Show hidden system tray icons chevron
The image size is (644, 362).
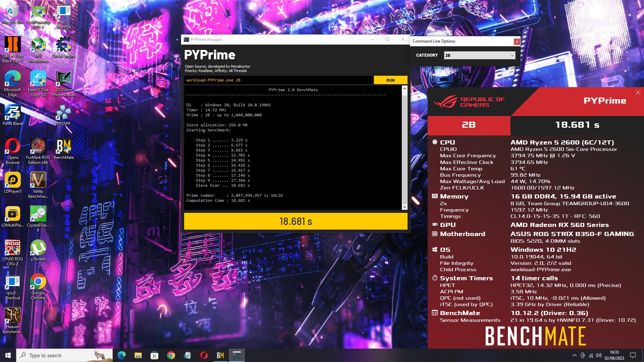coord(574,355)
